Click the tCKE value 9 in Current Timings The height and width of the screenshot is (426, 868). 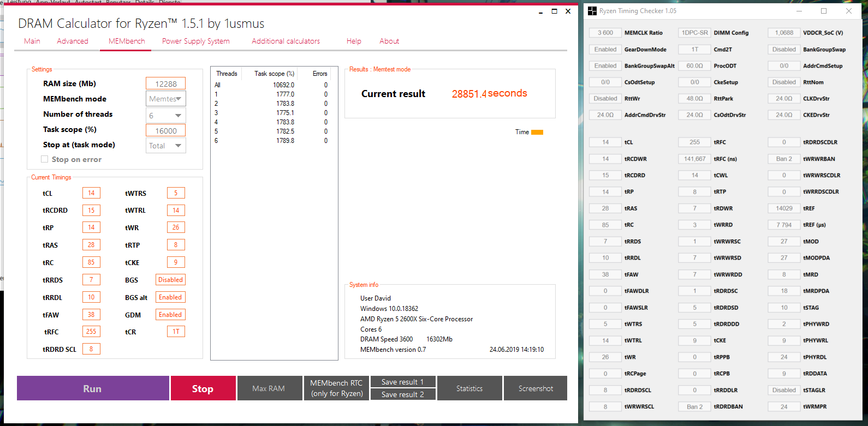click(x=176, y=262)
